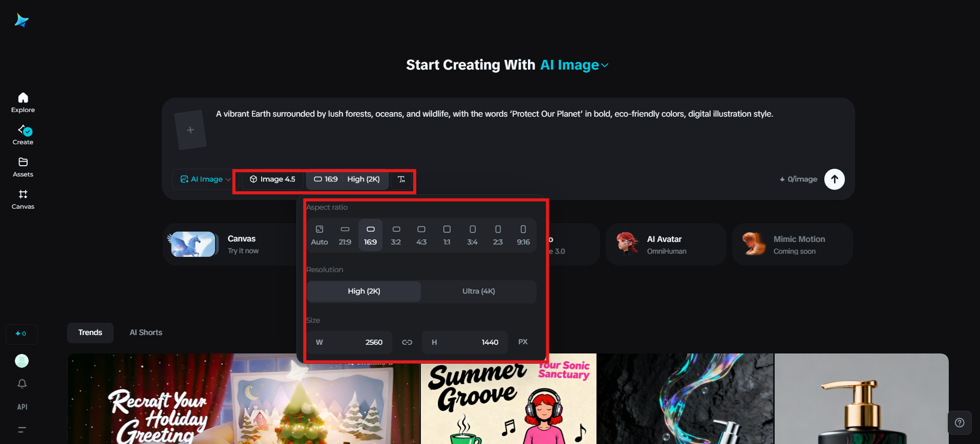
Task: Expand the AI Image title dropdown
Action: pyautogui.click(x=574, y=65)
